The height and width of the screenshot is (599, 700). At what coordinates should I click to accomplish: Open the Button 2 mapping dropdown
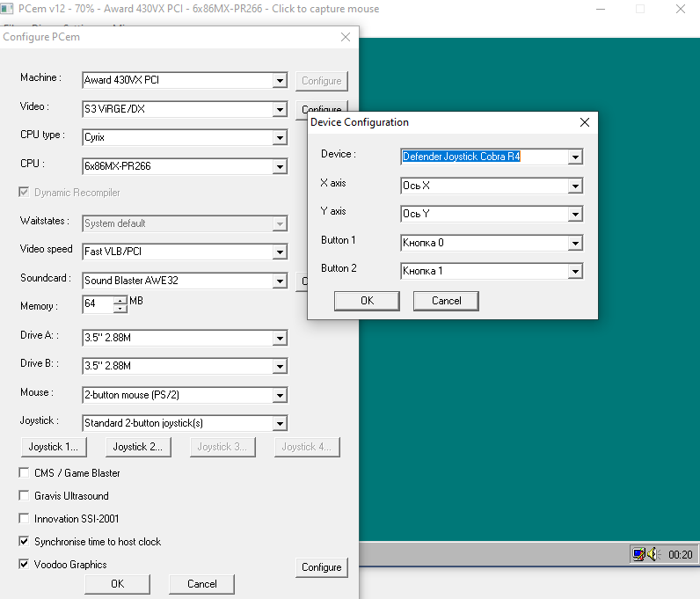[575, 271]
